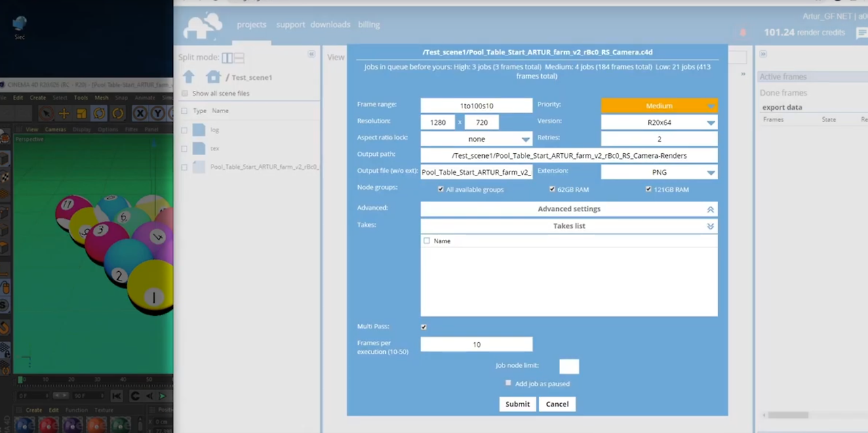
Task: Collapse the Advanced settings section
Action: tap(569, 209)
